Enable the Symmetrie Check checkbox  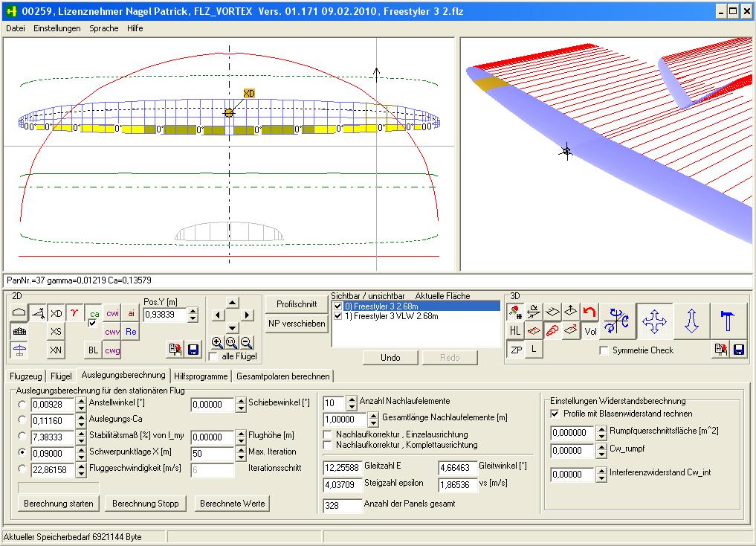click(x=604, y=350)
